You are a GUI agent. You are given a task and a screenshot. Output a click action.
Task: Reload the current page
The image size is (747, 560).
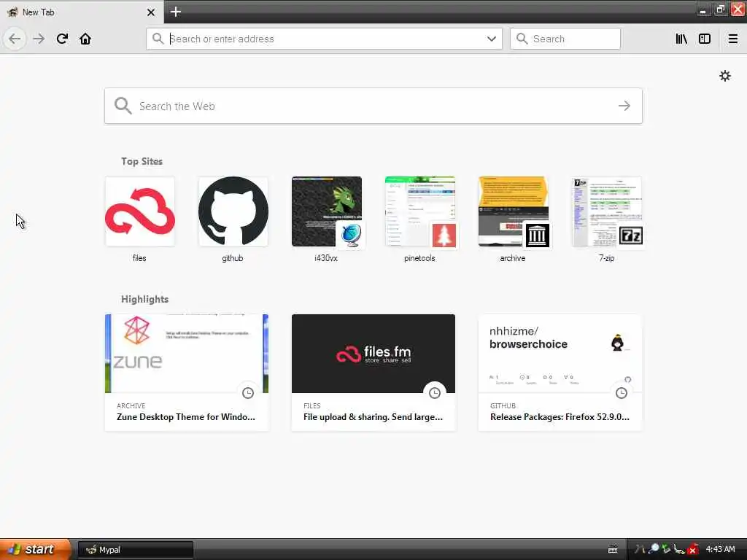[x=63, y=39]
